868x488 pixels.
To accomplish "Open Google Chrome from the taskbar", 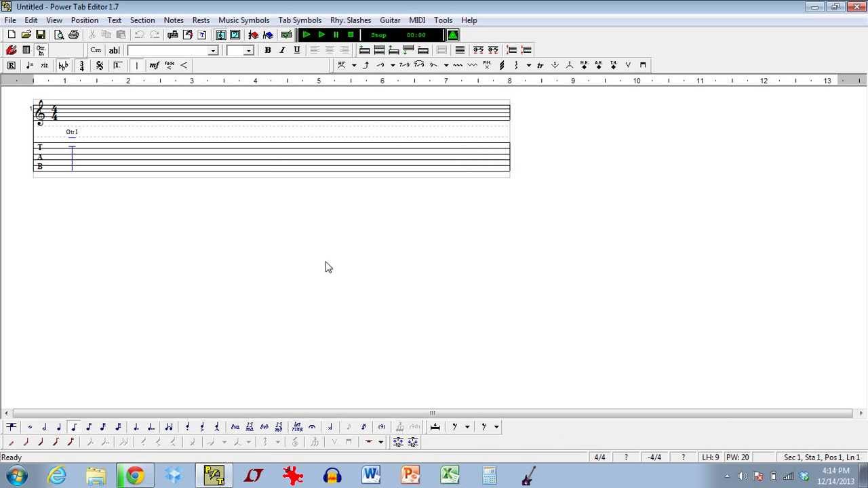I will click(135, 476).
